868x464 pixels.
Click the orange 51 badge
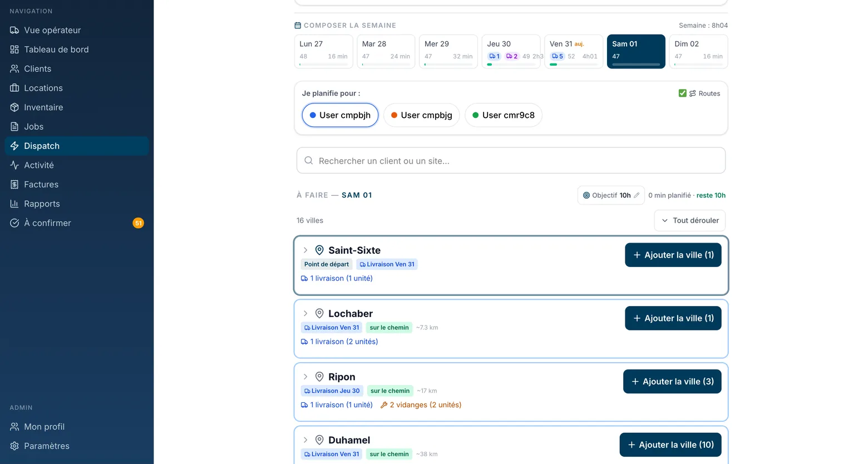coord(138,223)
